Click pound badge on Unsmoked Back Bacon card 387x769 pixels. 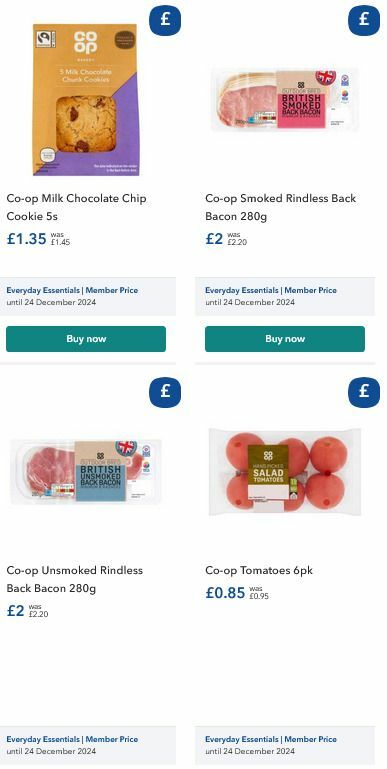(x=165, y=392)
